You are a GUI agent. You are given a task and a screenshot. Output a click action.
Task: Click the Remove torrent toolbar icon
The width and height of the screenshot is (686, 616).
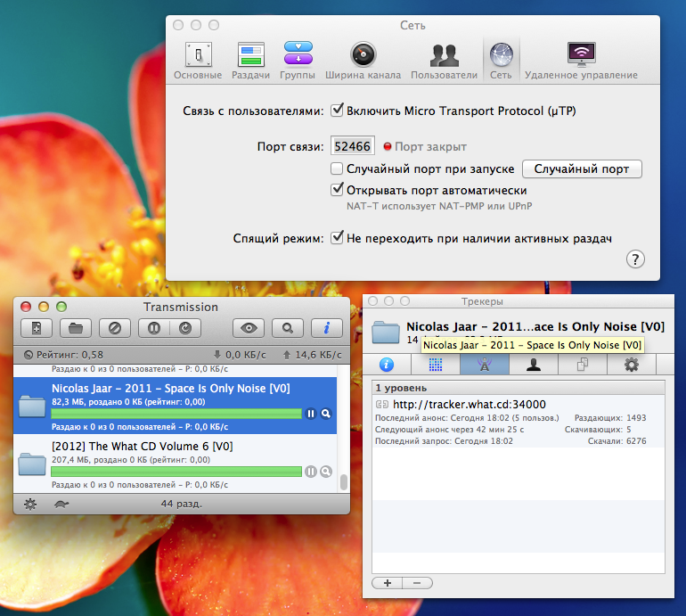coord(114,328)
